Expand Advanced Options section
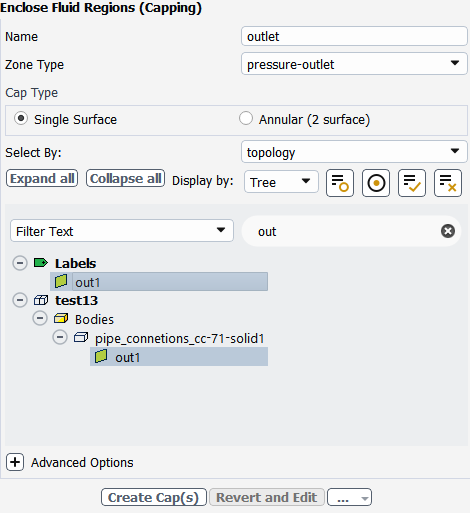 pos(15,462)
